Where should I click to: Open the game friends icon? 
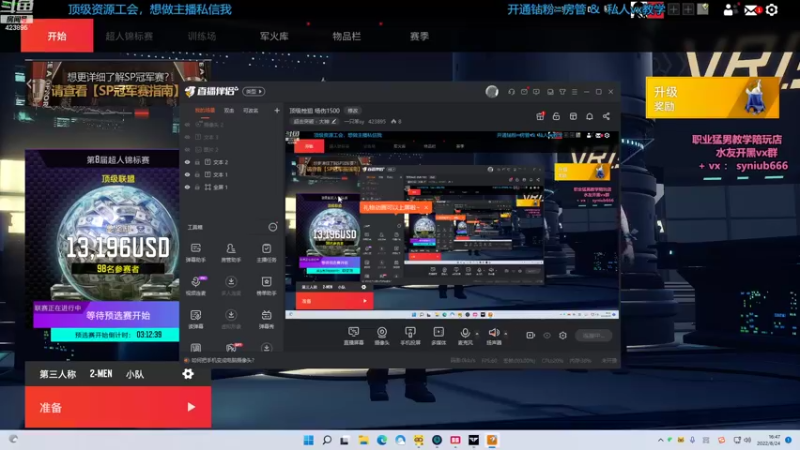[x=729, y=10]
